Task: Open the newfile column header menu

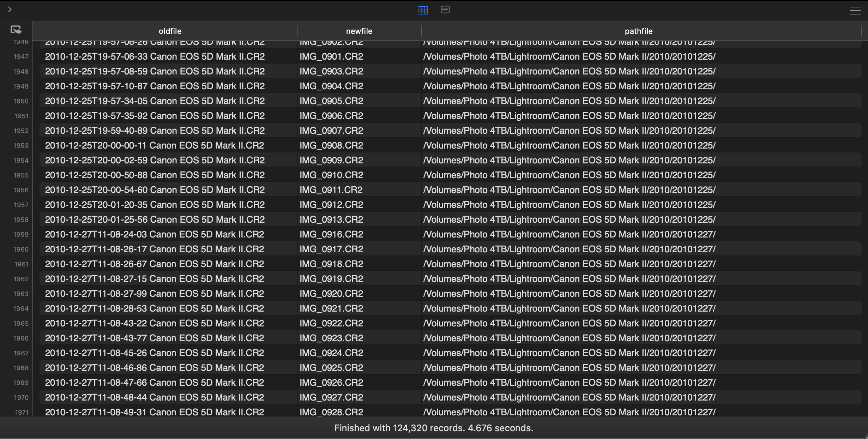Action: tap(359, 31)
